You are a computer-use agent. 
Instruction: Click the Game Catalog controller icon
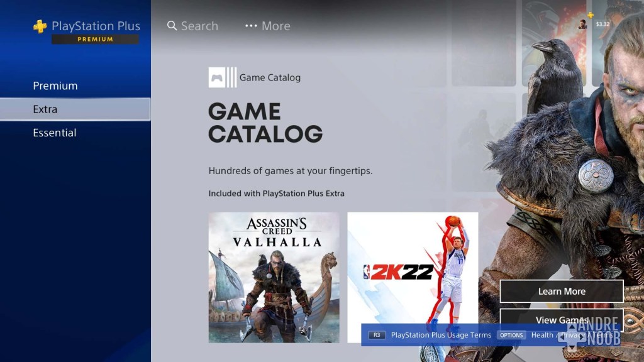(218, 77)
